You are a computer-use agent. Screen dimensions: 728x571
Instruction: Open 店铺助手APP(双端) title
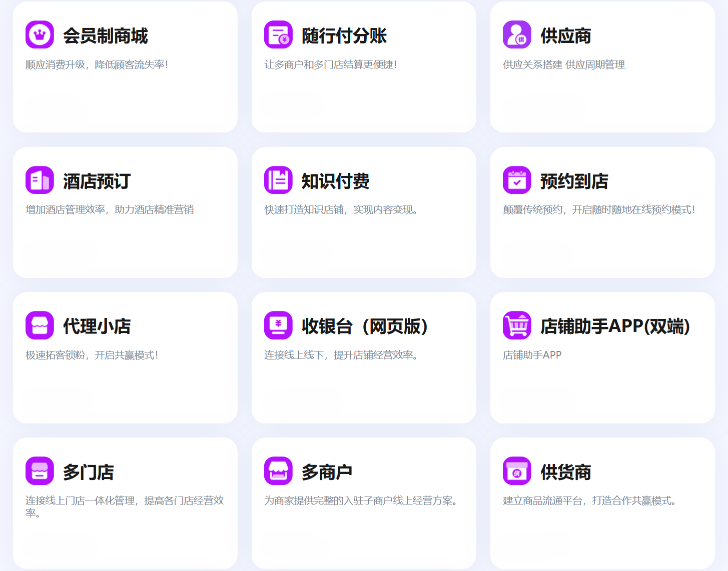(615, 326)
